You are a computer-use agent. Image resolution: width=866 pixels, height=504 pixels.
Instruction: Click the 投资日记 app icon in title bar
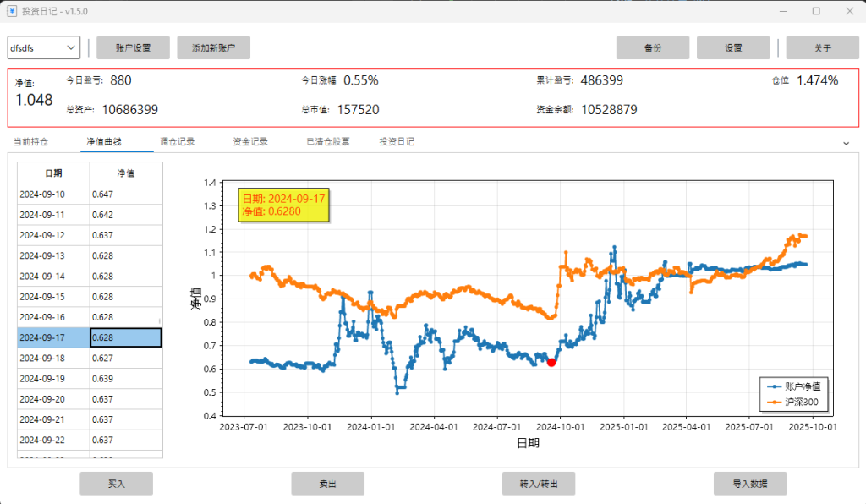point(12,11)
